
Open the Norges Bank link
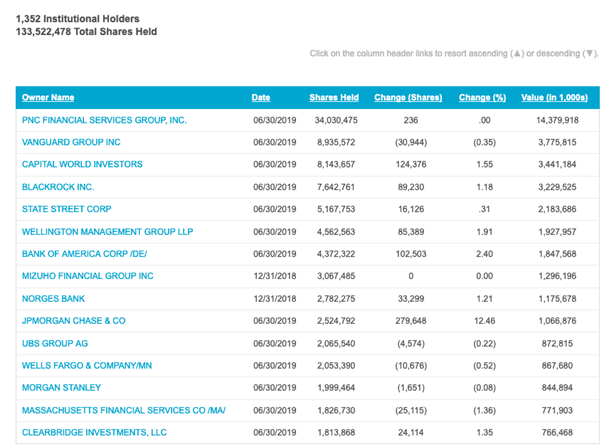53,299
